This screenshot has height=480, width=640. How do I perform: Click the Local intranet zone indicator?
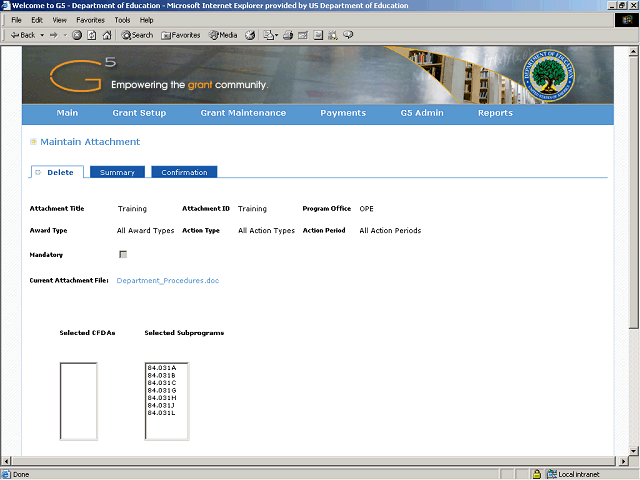point(573,474)
